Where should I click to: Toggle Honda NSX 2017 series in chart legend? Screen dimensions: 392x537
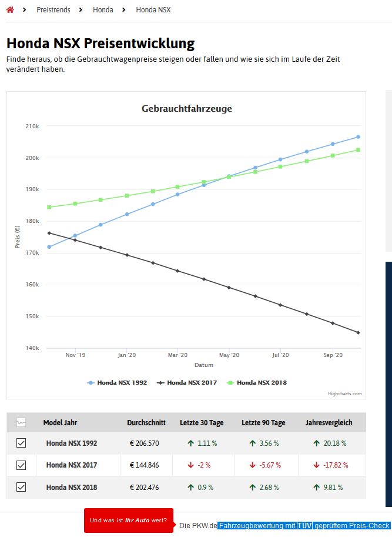click(x=187, y=382)
